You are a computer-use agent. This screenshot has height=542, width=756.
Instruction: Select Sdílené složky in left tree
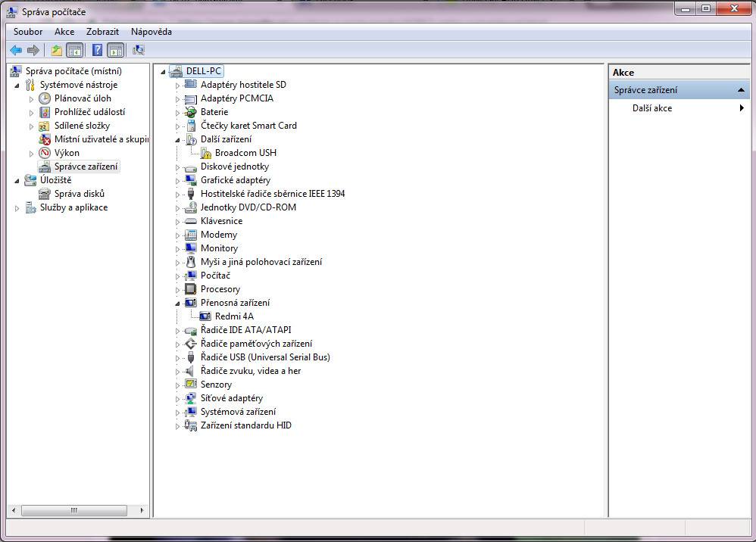click(x=82, y=126)
